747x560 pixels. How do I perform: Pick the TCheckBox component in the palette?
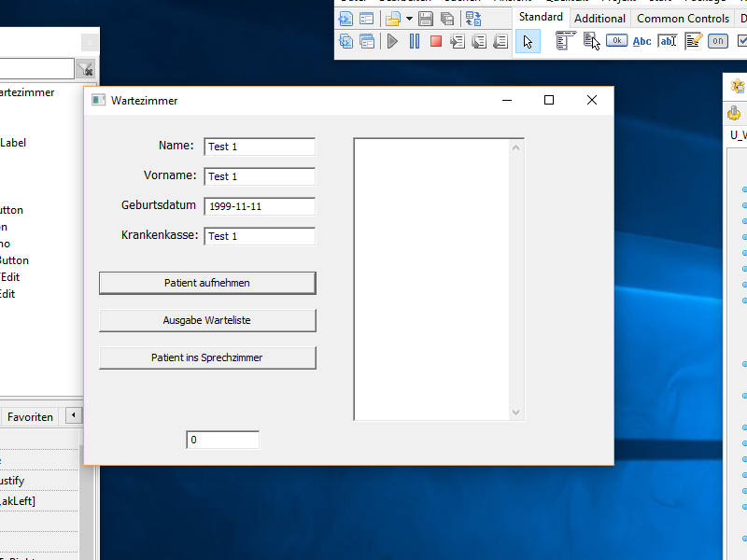(x=741, y=41)
